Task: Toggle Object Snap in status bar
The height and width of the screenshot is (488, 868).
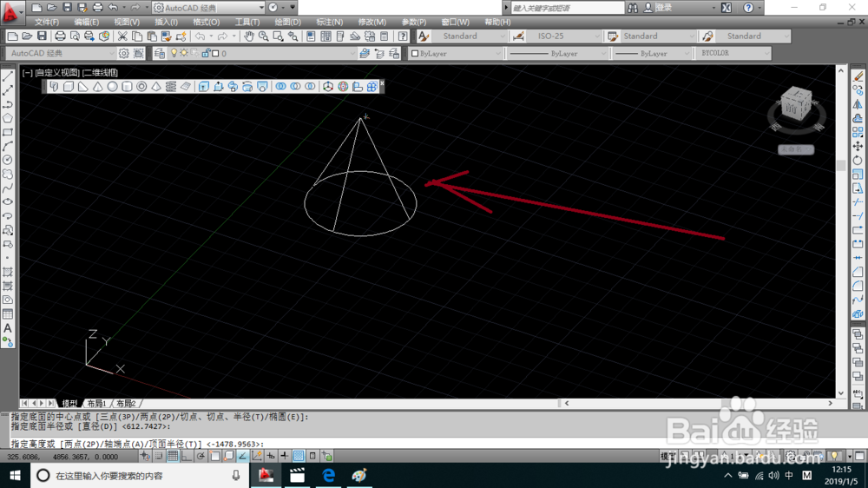Action: [214, 456]
